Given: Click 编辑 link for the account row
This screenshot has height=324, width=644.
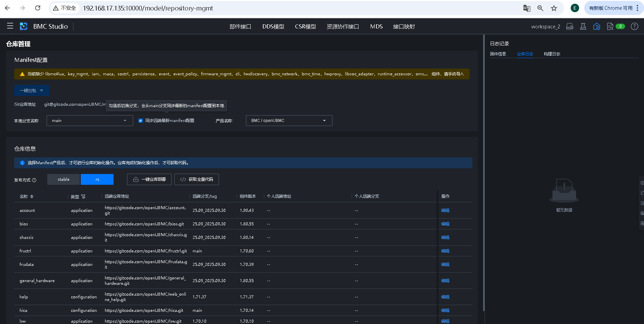Looking at the screenshot, I should (445, 210).
